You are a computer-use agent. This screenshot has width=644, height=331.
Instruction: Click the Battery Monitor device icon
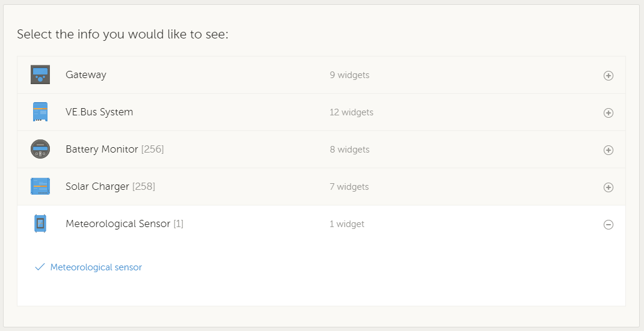tap(40, 150)
